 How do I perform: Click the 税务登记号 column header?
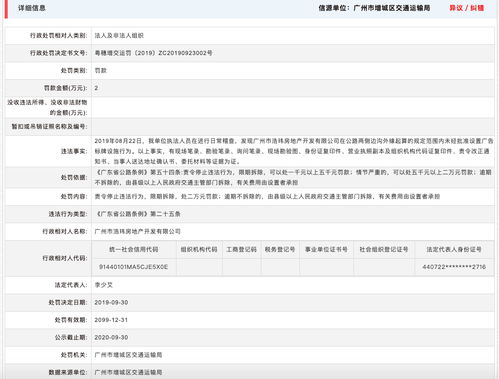point(280,249)
